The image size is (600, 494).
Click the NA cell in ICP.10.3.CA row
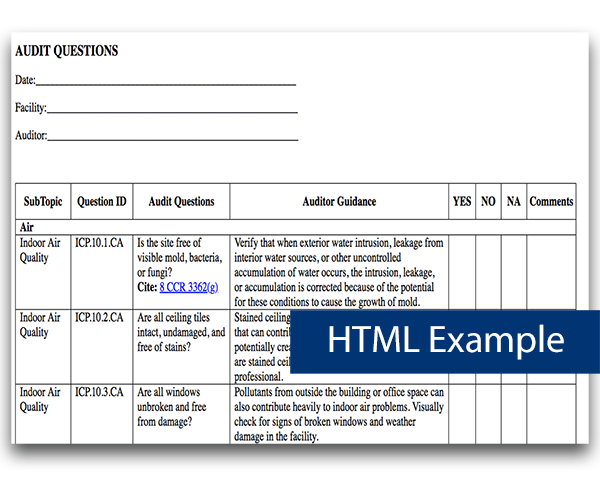(514, 414)
